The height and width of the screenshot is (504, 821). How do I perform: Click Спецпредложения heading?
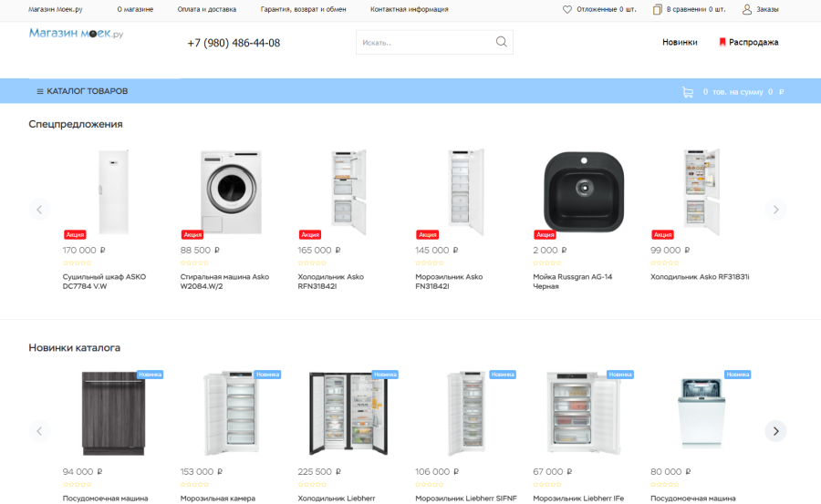point(76,124)
